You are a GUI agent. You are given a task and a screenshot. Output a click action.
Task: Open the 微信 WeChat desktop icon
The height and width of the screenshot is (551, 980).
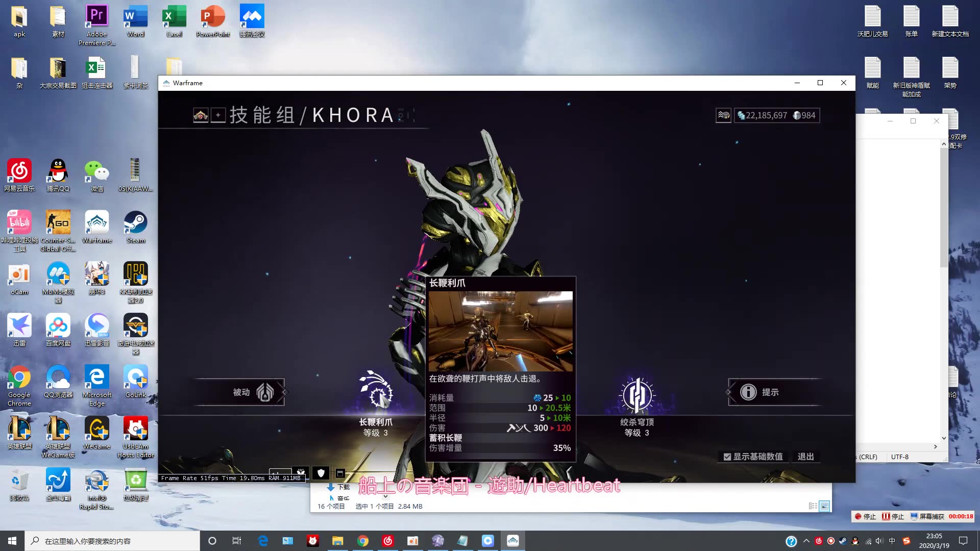pyautogui.click(x=96, y=175)
